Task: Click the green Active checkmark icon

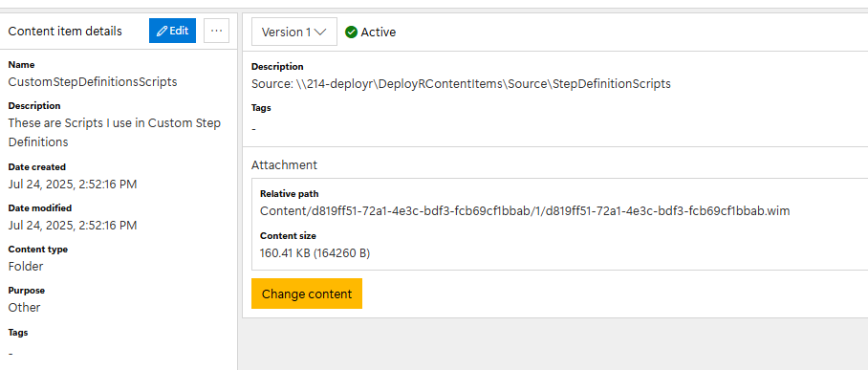Action: (x=351, y=33)
